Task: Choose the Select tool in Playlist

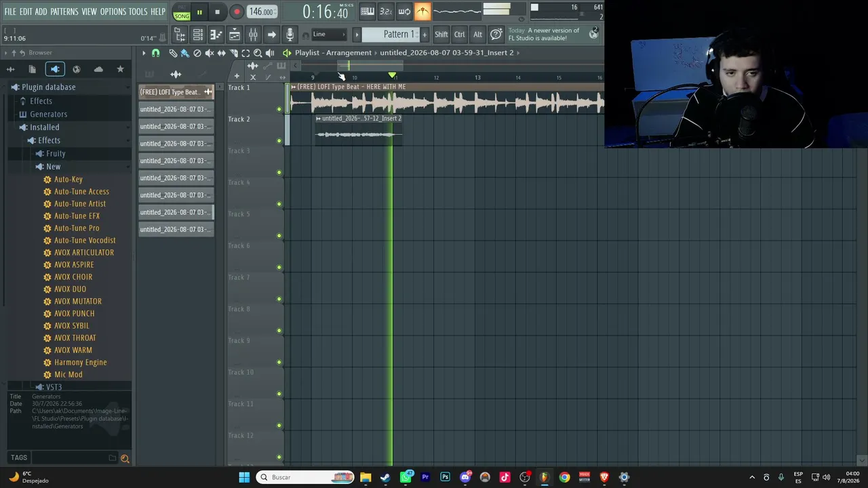Action: click(x=245, y=53)
